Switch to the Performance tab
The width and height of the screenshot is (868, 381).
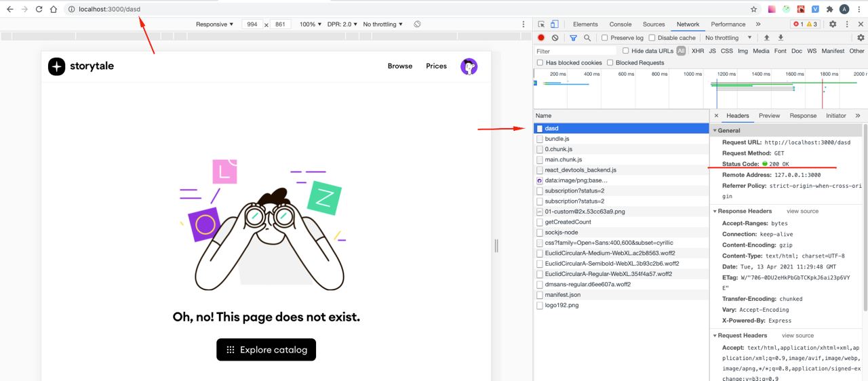point(728,24)
